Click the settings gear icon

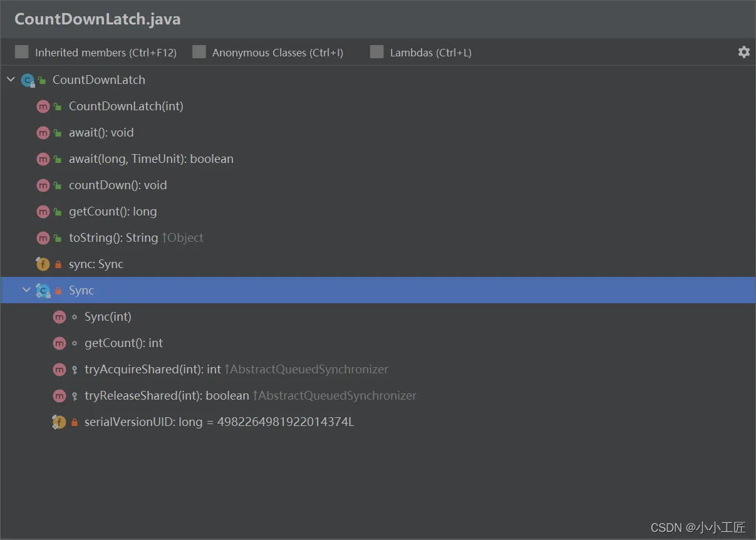[743, 52]
